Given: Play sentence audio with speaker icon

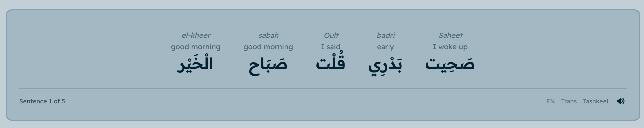Looking at the screenshot, I should coord(620,101).
